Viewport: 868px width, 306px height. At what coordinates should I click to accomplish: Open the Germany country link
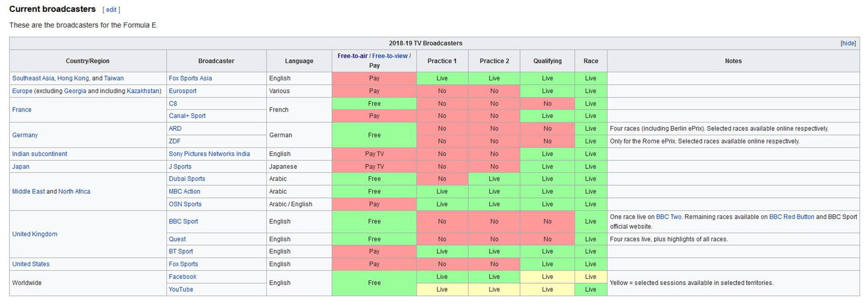pos(25,135)
